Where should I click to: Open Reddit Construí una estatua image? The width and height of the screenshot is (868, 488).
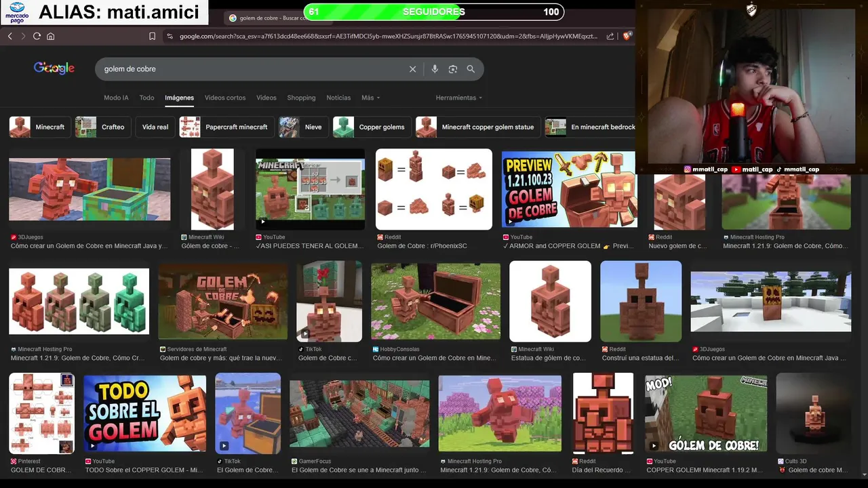[x=641, y=302]
